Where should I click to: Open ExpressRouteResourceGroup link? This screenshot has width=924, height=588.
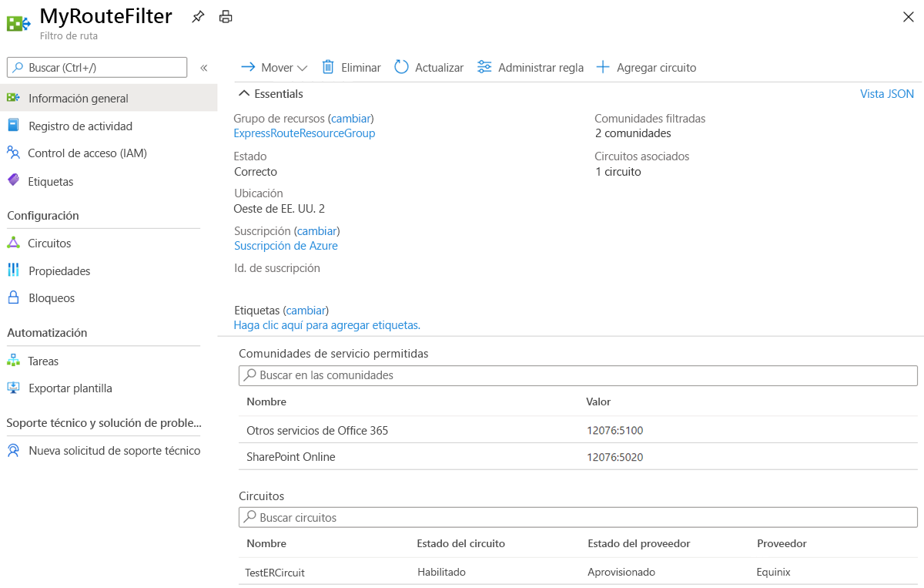point(304,133)
